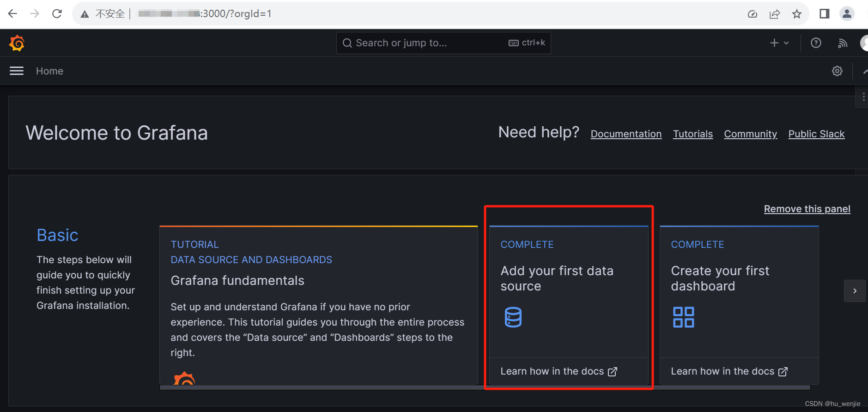Click browser forward arrow
Screen dimensions: 868x412
pyautogui.click(x=35, y=14)
